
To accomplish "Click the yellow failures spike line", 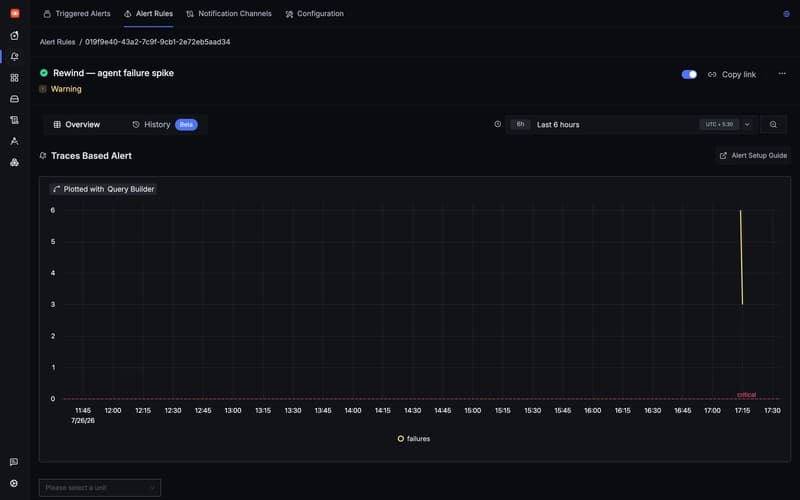I will [x=741, y=257].
